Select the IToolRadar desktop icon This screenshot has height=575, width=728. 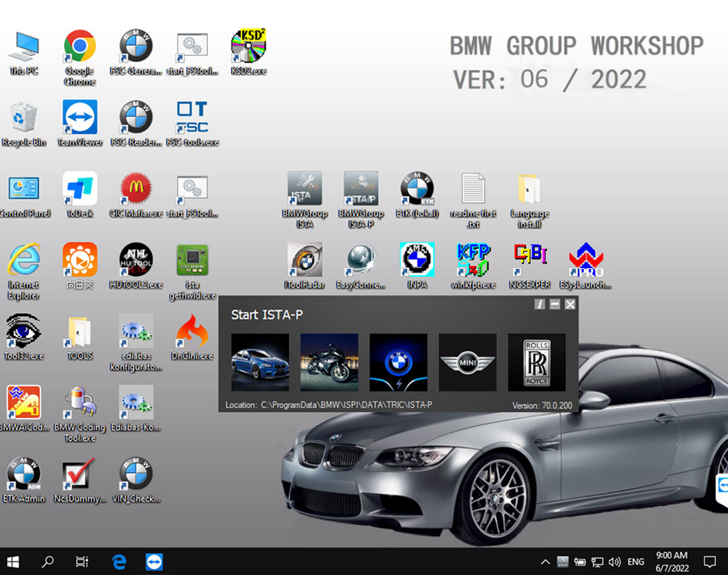click(305, 266)
